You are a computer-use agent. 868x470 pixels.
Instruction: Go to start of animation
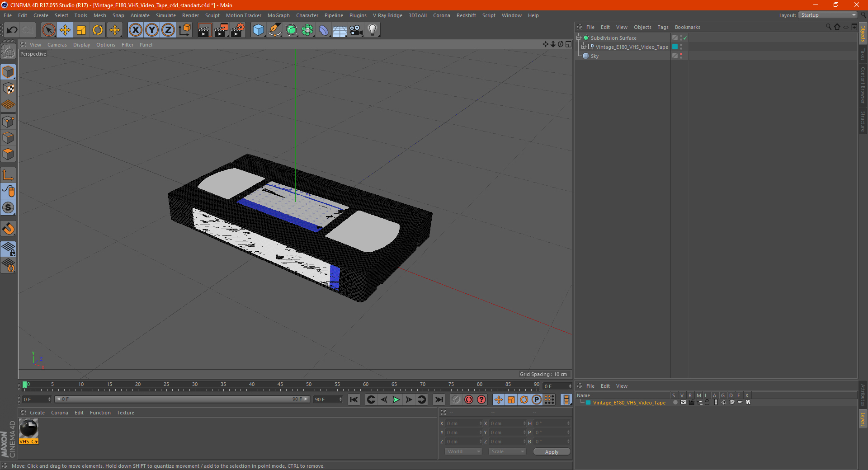click(x=354, y=399)
